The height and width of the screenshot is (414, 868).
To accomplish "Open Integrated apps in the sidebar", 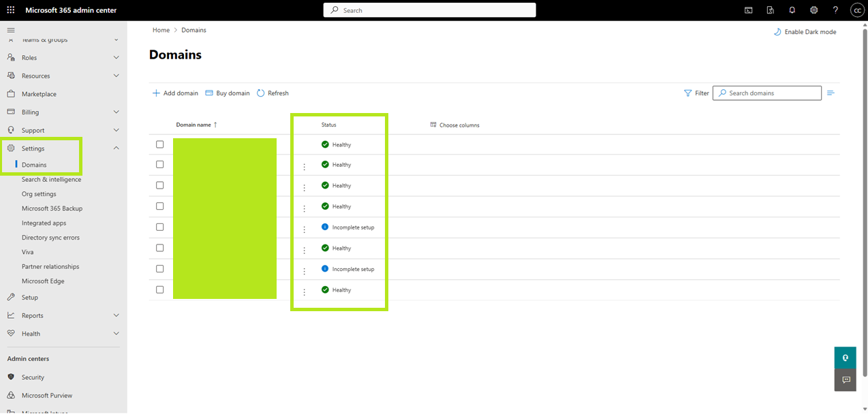I will 44,223.
